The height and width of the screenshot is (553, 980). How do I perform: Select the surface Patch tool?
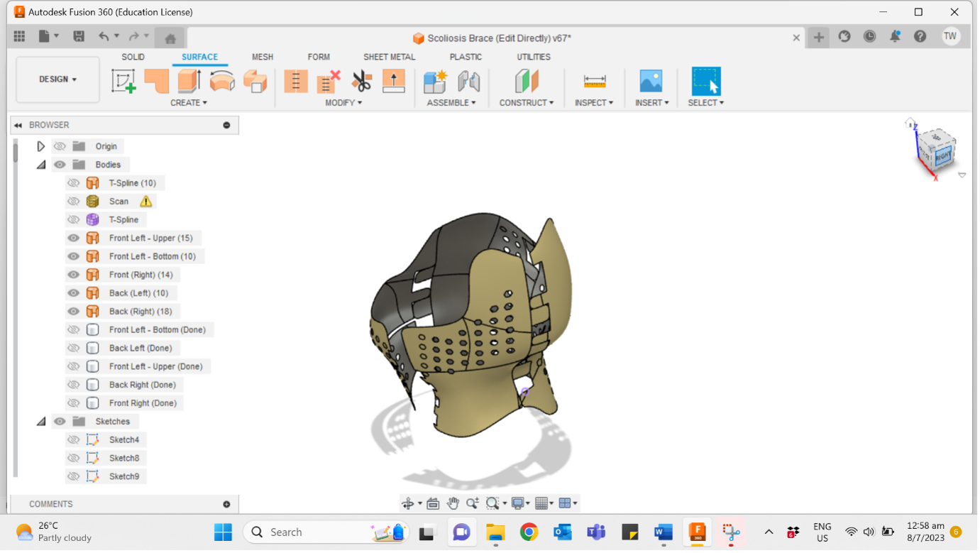tap(157, 81)
